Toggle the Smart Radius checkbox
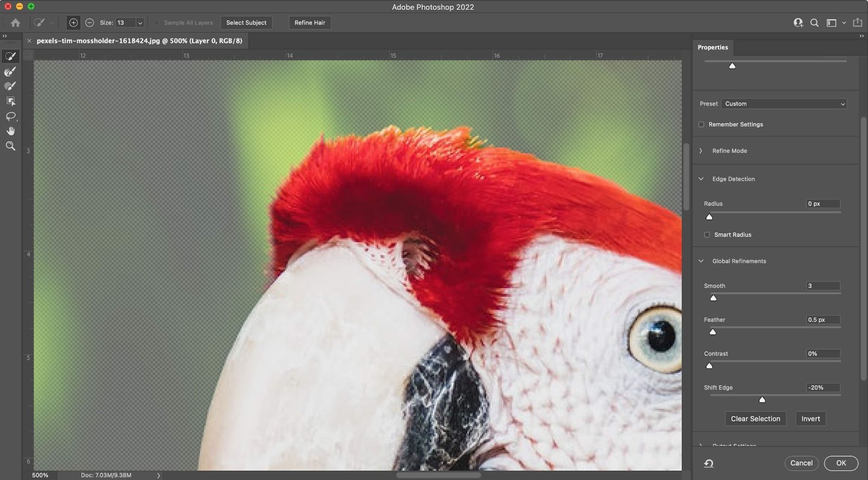868x480 pixels. tap(707, 235)
